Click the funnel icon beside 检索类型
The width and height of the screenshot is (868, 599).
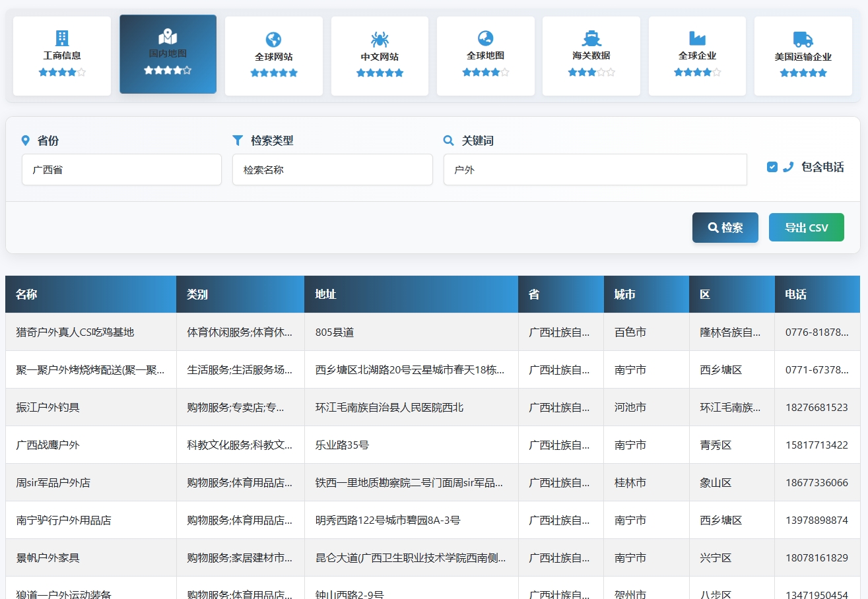pos(238,141)
